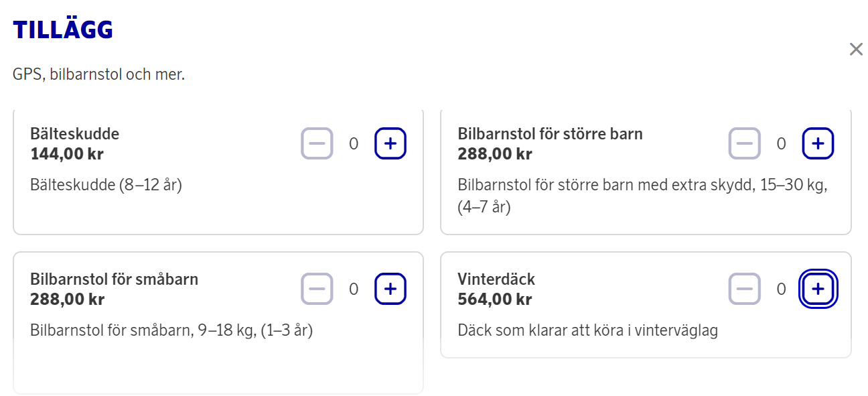Close the Tillägg dialog
This screenshot has height=396, width=868.
856,49
